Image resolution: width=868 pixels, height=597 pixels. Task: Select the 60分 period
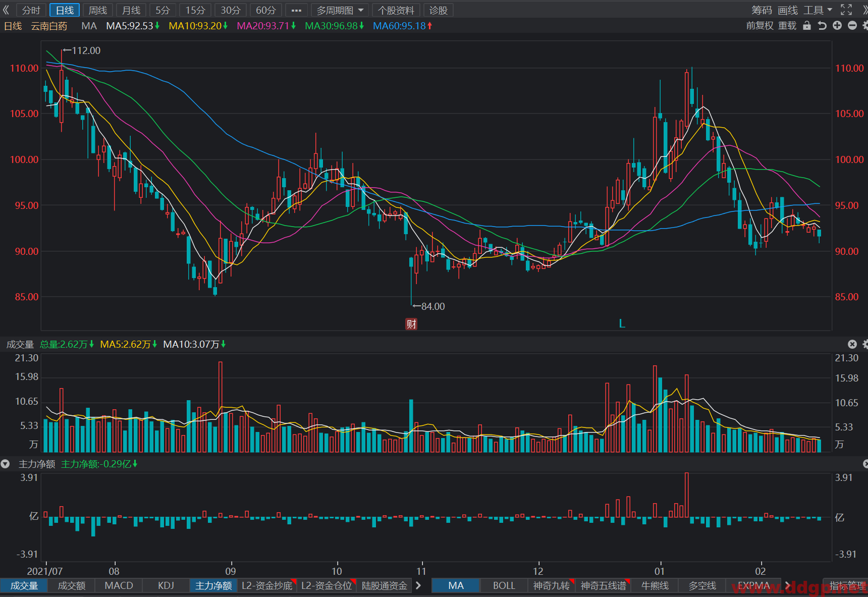tap(266, 10)
